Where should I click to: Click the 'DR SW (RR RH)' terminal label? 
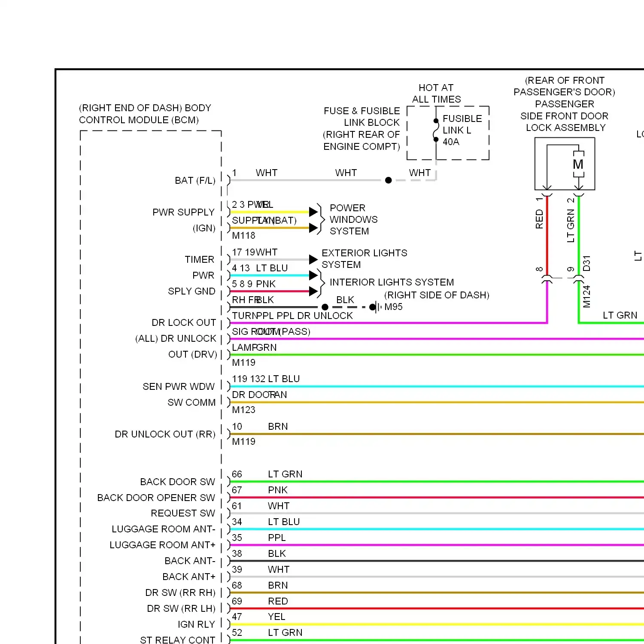click(180, 592)
